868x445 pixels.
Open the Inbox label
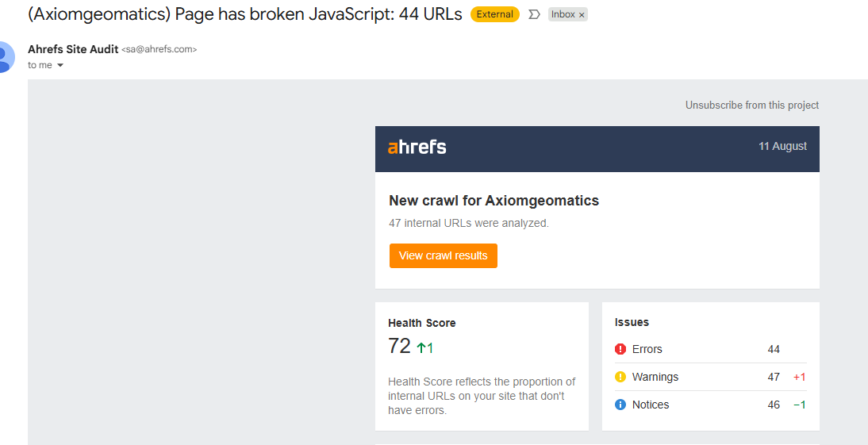[x=563, y=14]
